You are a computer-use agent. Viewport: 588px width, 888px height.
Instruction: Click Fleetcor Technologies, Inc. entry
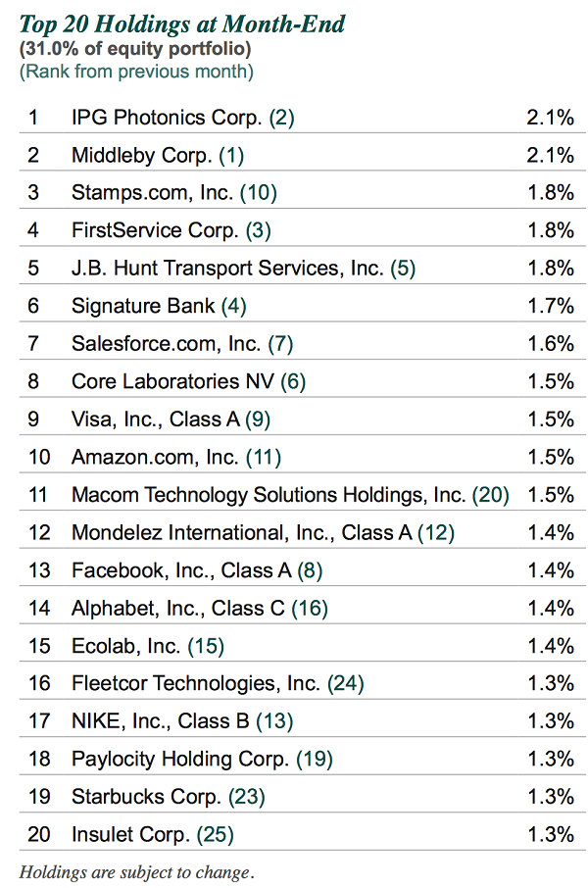point(196,683)
